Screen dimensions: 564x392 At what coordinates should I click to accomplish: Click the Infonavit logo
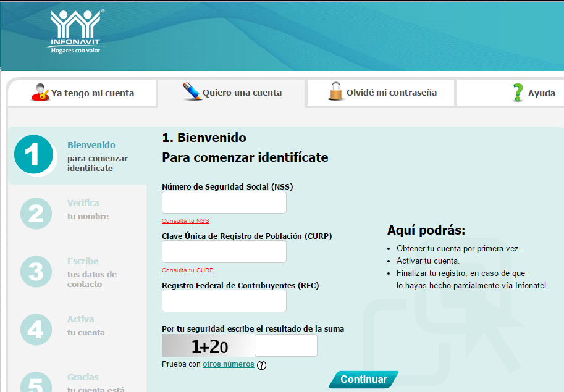(75, 31)
